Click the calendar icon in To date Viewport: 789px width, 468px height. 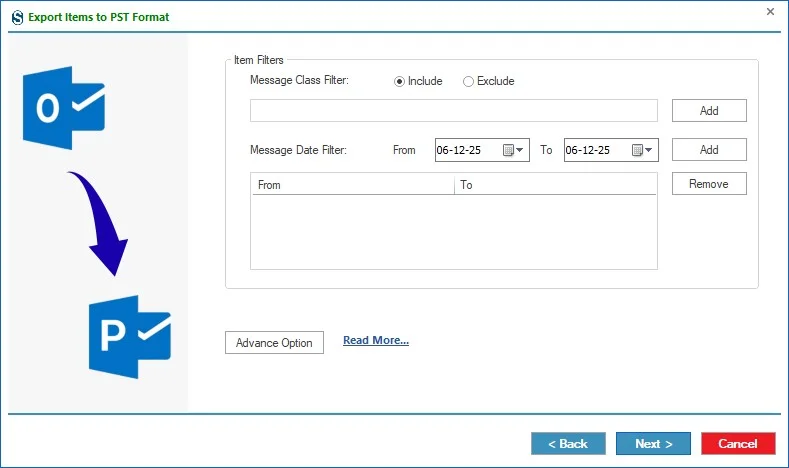pyautogui.click(x=637, y=150)
